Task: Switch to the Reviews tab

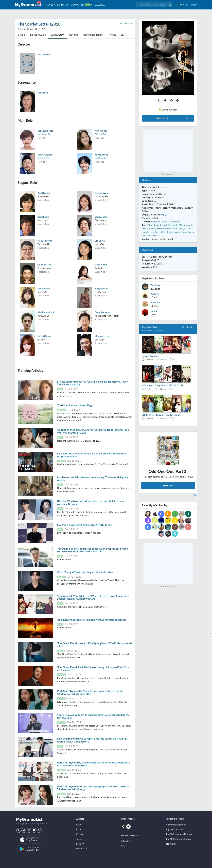Action: click(74, 35)
